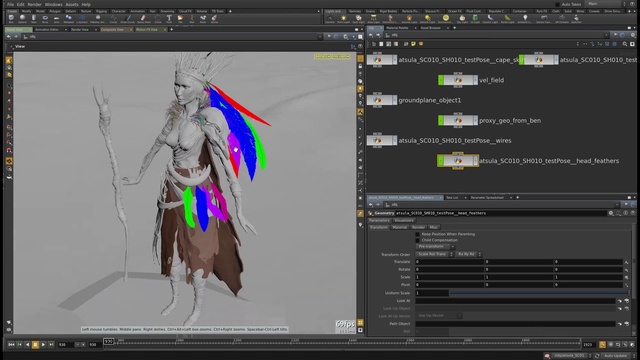Image resolution: width=640 pixels, height=360 pixels.
Task: Select the Font shelf tool
Action: point(169,18)
